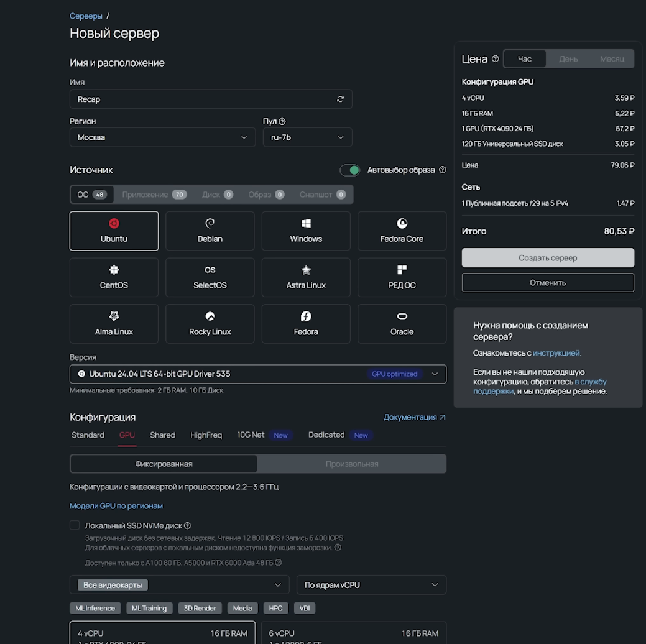
Task: Switch pricing to the День tab
Action: (566, 58)
